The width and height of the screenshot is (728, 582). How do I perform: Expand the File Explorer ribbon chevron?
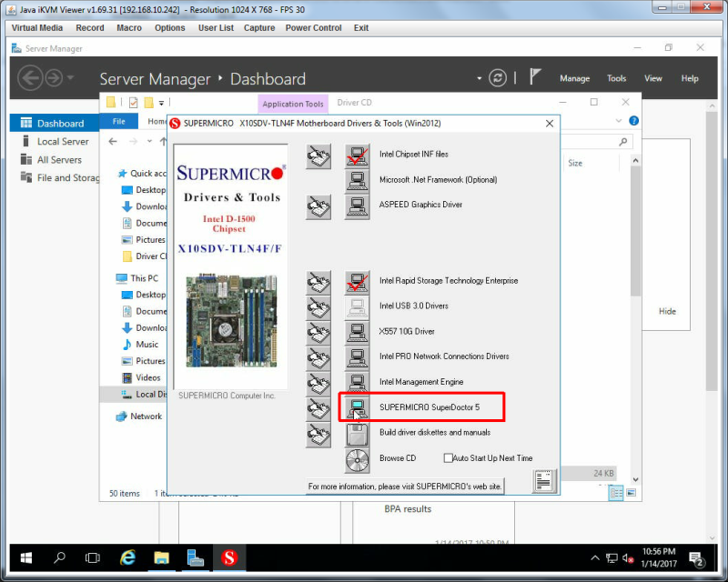(x=619, y=121)
